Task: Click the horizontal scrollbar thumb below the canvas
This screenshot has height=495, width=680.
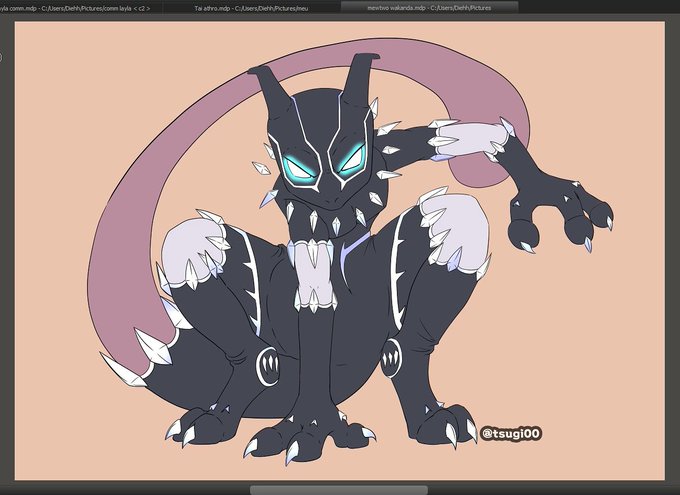Action: [339, 490]
